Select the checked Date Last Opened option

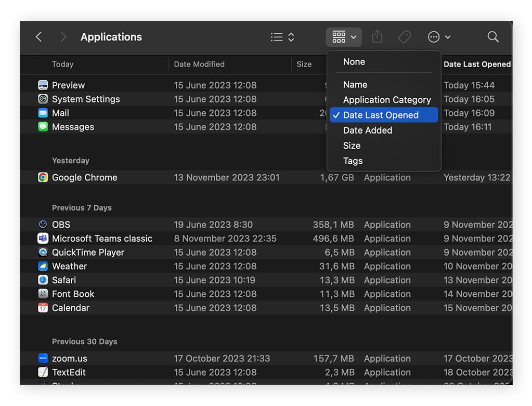coord(384,115)
